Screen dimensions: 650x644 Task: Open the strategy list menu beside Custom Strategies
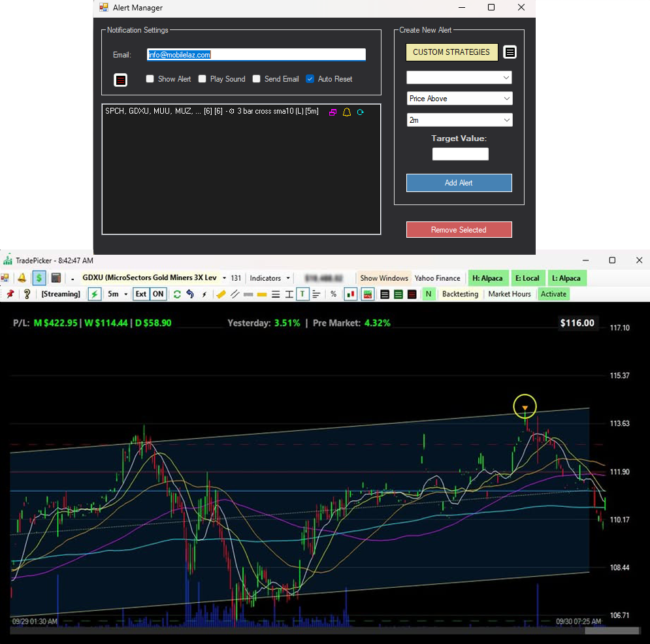tap(510, 52)
